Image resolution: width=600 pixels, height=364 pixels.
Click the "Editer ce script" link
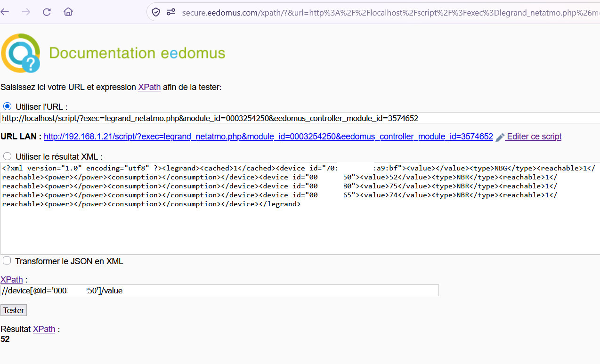point(534,137)
